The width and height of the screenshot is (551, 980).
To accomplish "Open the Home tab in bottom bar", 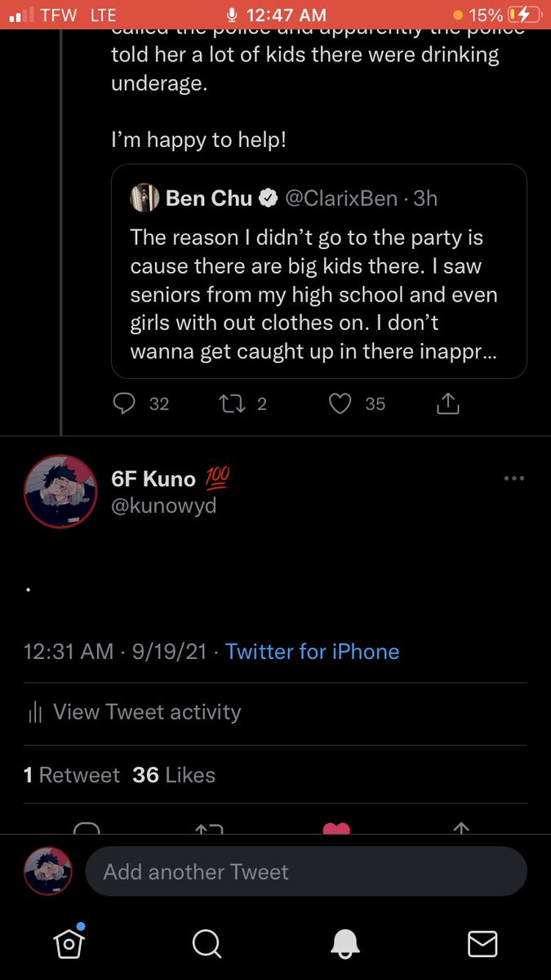I will [x=69, y=942].
